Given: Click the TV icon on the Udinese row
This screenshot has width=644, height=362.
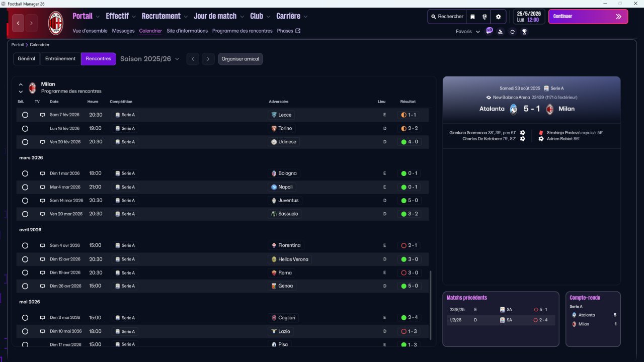Looking at the screenshot, I should point(43,142).
